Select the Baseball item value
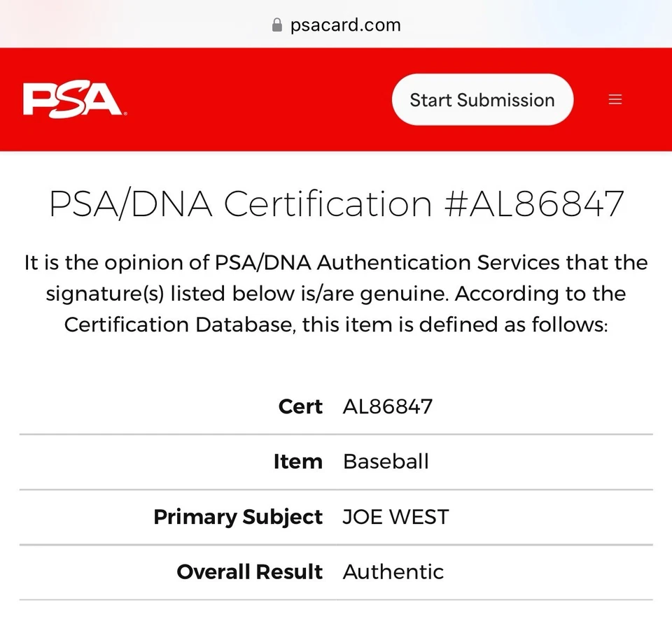The height and width of the screenshot is (640, 672). (x=386, y=462)
